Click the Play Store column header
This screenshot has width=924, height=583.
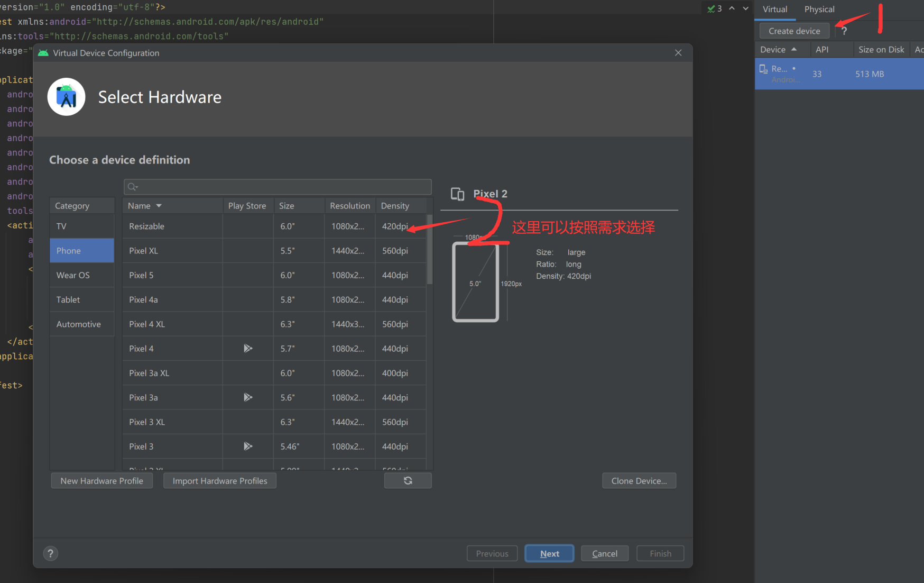(x=247, y=206)
